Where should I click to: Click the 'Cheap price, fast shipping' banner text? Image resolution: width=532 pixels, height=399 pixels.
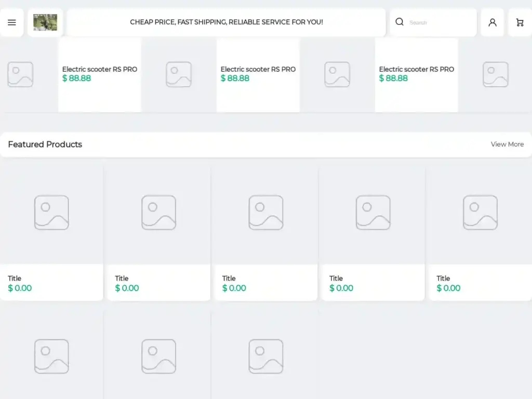[226, 22]
